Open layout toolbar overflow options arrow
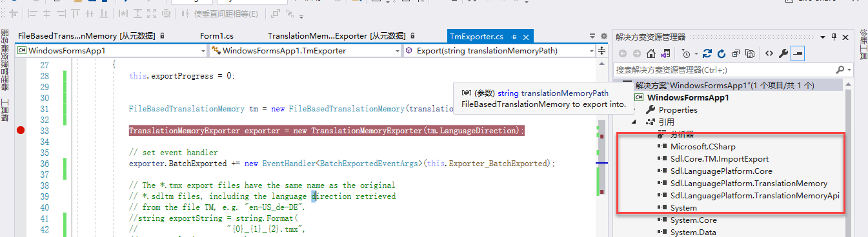868x237 pixels. coord(301,17)
